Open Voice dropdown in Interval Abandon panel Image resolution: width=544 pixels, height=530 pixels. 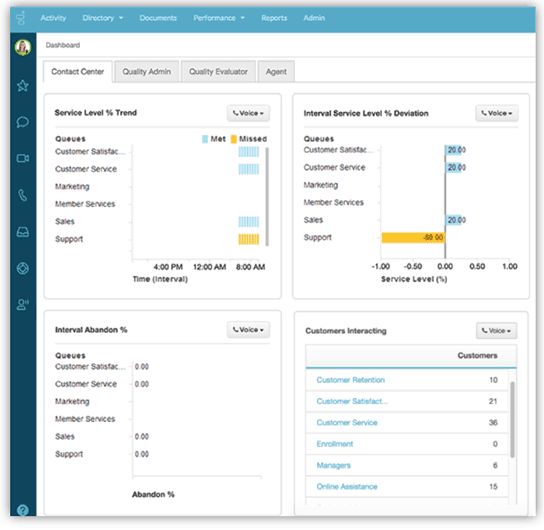[248, 330]
